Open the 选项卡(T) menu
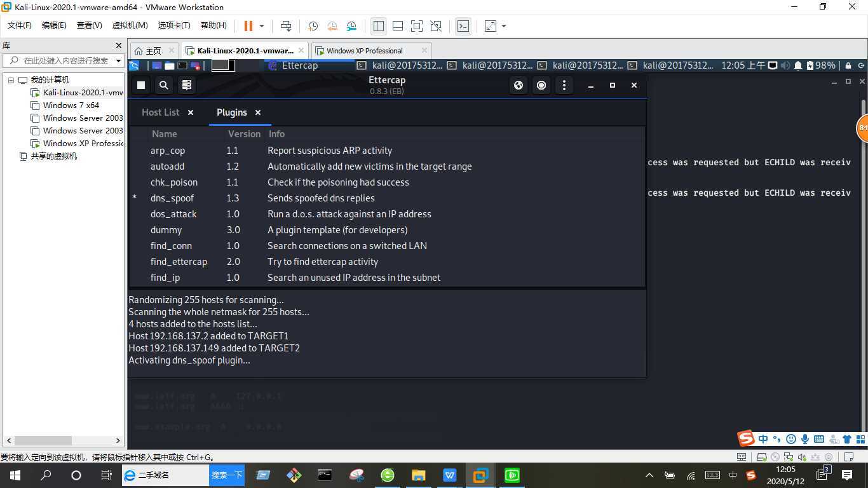 [x=174, y=25]
